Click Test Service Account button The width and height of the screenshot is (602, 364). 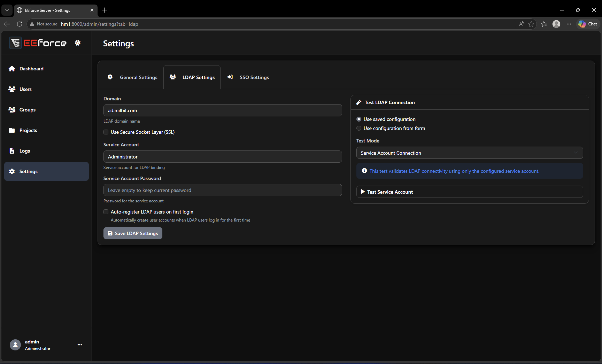469,192
